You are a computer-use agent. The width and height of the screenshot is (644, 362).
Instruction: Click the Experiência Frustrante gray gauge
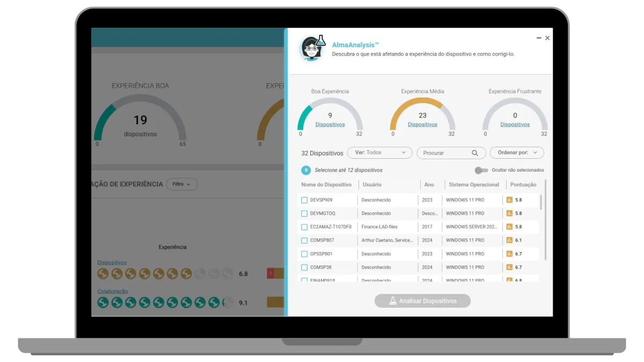pyautogui.click(x=515, y=114)
